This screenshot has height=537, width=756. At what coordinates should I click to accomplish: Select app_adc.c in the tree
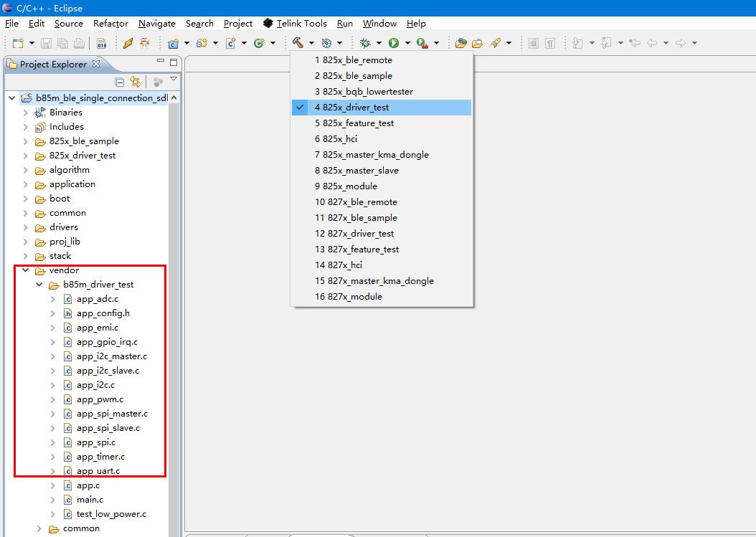(x=98, y=300)
